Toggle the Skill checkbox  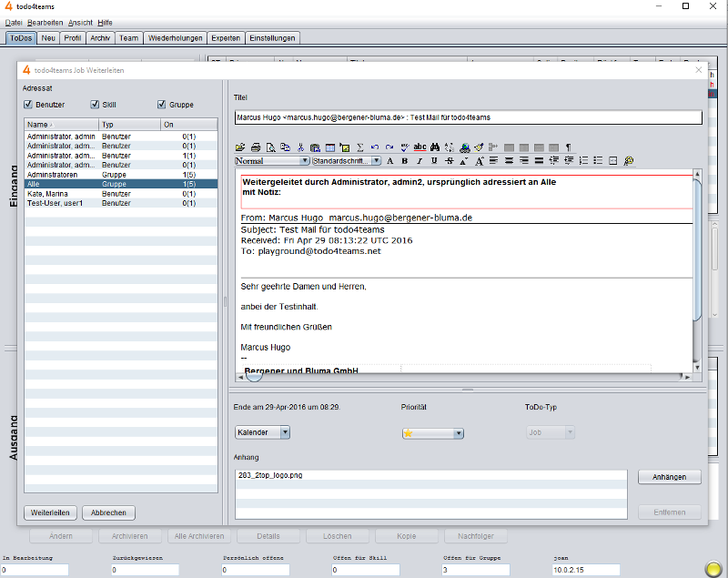pyautogui.click(x=95, y=105)
